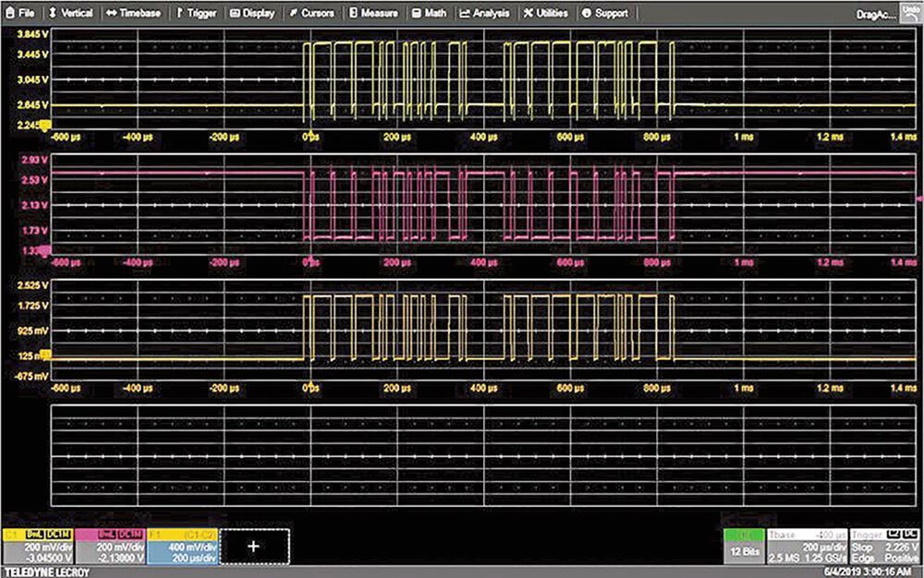Click the plus box to add trace
The width and height of the screenshot is (924, 578).
[x=254, y=547]
